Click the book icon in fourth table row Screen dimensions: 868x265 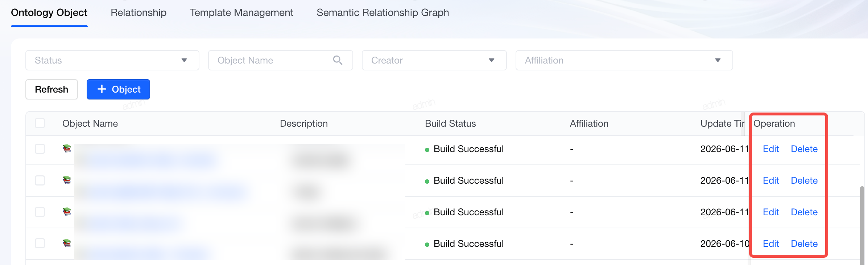pyautogui.click(x=67, y=243)
